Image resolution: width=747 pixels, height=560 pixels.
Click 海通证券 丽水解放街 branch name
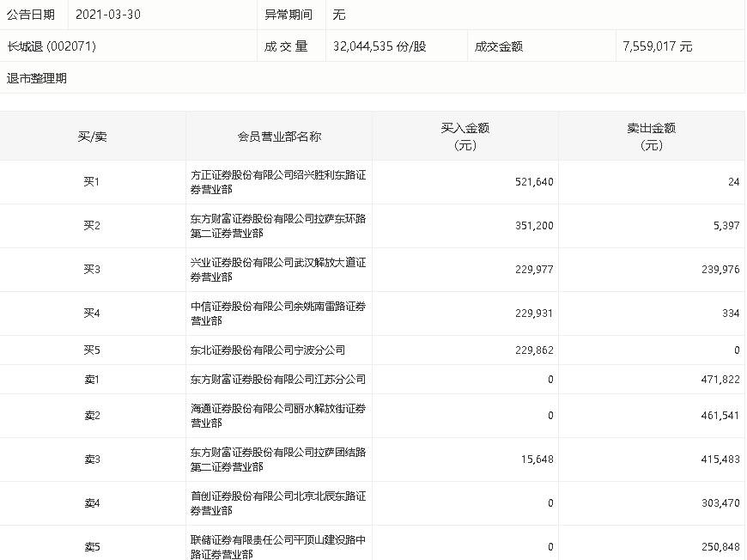278,416
